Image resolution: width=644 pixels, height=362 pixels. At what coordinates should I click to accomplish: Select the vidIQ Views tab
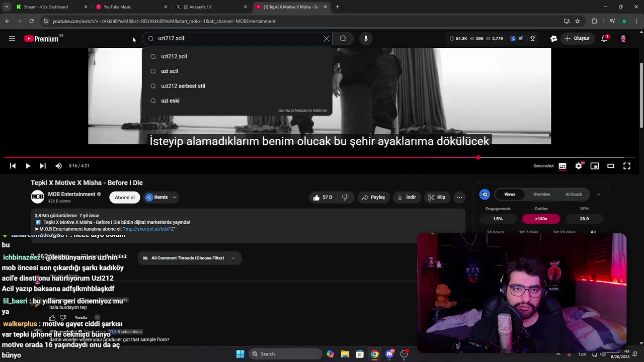(x=510, y=195)
